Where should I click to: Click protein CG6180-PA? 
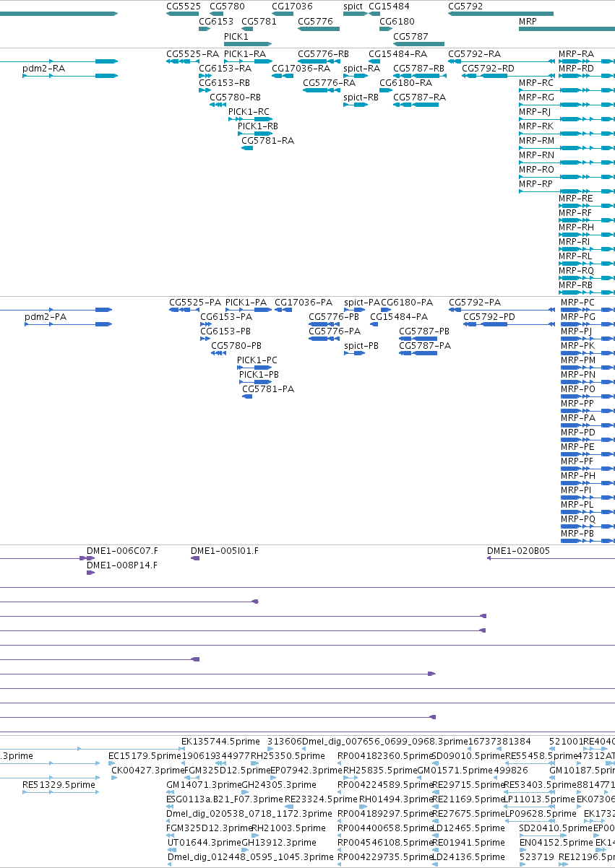[407, 303]
